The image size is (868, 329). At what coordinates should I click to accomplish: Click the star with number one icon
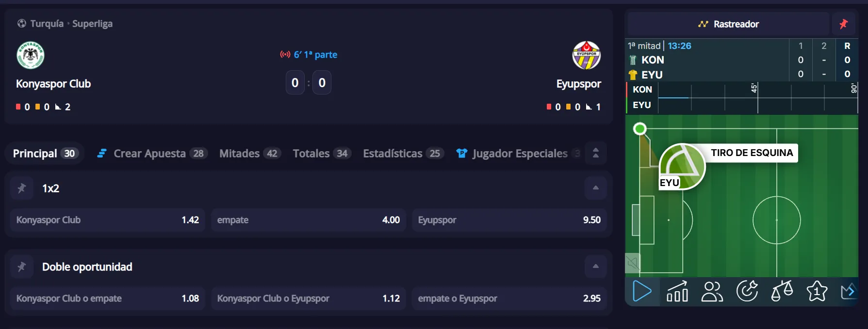click(x=817, y=292)
